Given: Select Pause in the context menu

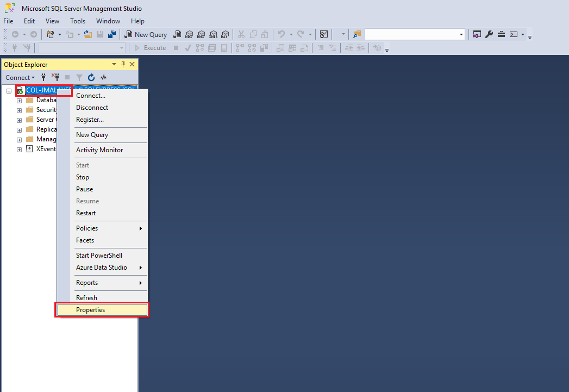Looking at the screenshot, I should coord(102,189).
